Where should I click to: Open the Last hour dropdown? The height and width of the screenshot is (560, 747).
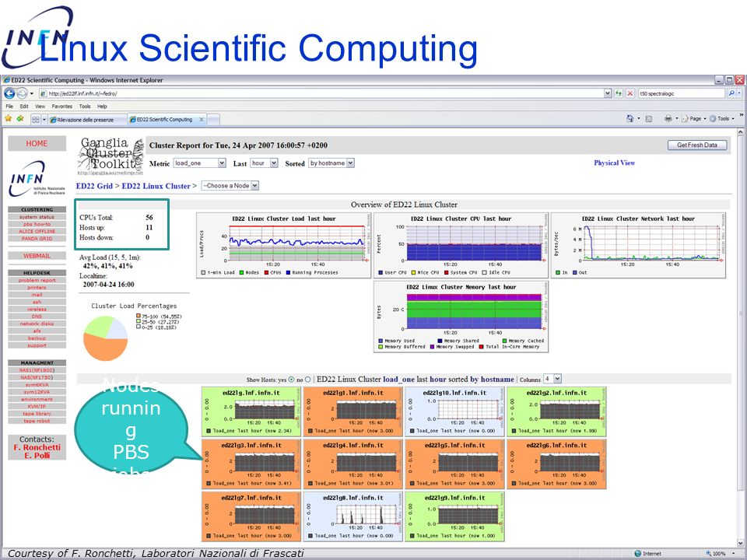point(265,163)
